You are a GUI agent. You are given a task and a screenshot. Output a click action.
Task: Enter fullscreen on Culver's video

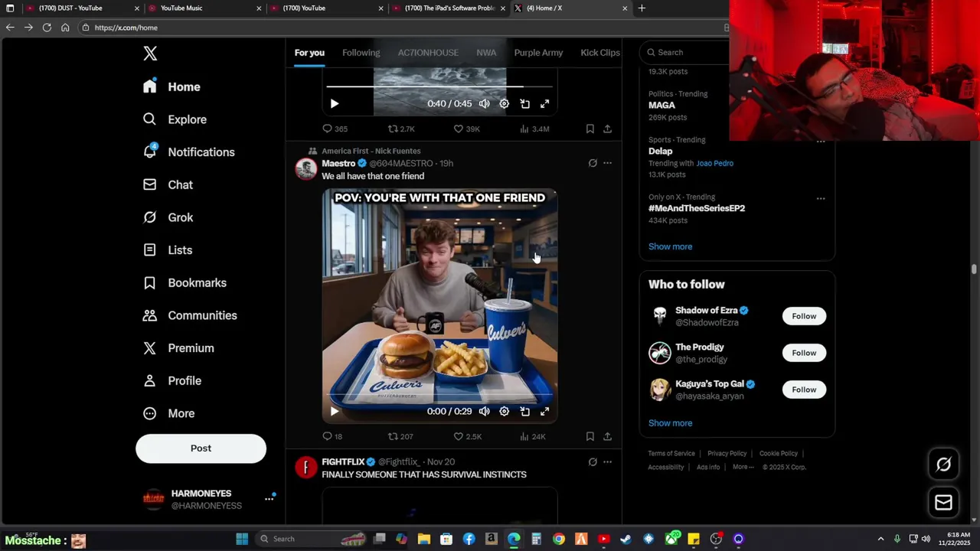(x=544, y=411)
